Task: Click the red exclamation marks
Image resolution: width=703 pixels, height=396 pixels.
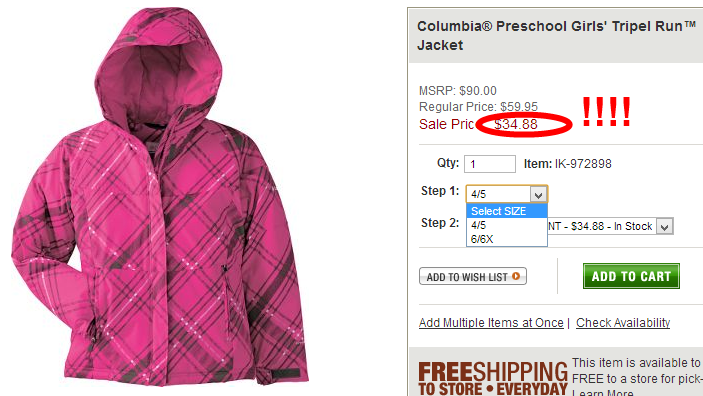Action: click(x=606, y=112)
